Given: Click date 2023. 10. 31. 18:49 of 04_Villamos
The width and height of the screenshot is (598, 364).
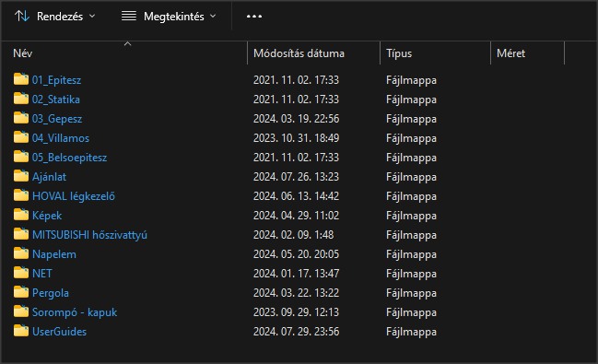Looking at the screenshot, I should coord(297,138).
